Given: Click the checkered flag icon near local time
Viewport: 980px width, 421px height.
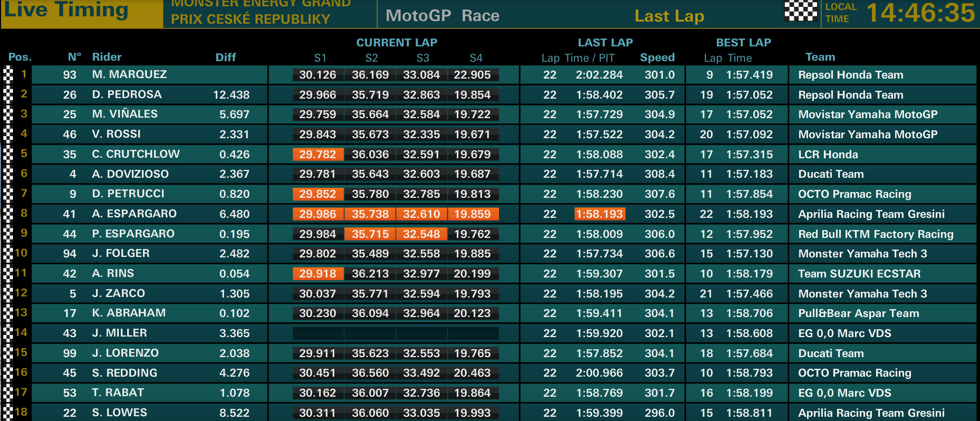Looking at the screenshot, I should 800,11.
